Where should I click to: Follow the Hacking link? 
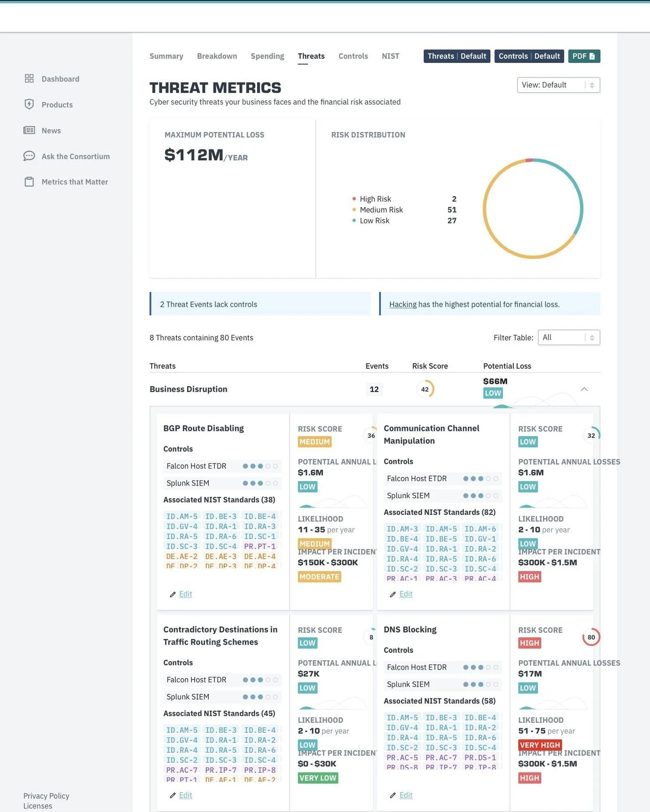(x=403, y=304)
